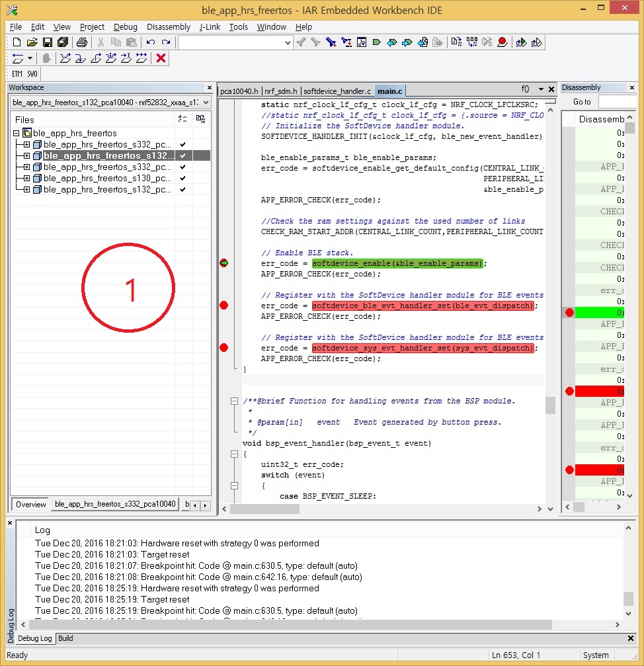644x666 pixels.
Task: Click the Print icon in the toolbar
Action: coord(81,42)
